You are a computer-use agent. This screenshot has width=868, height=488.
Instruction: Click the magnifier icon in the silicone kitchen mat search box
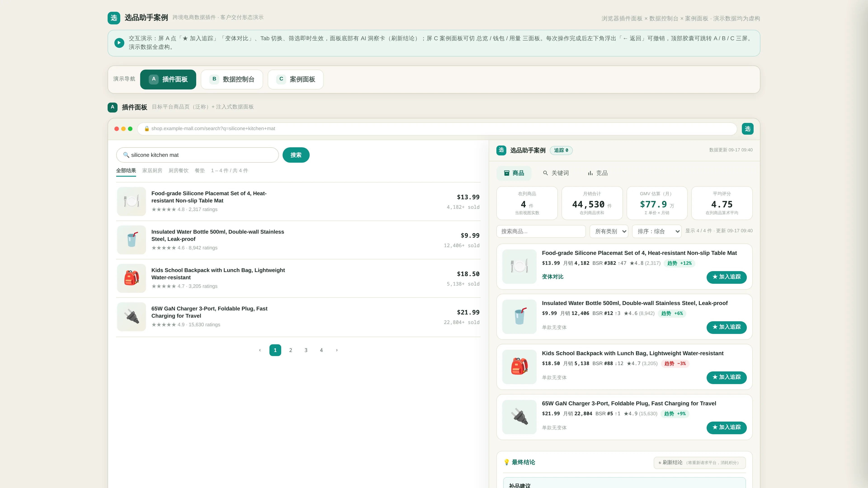click(x=126, y=155)
